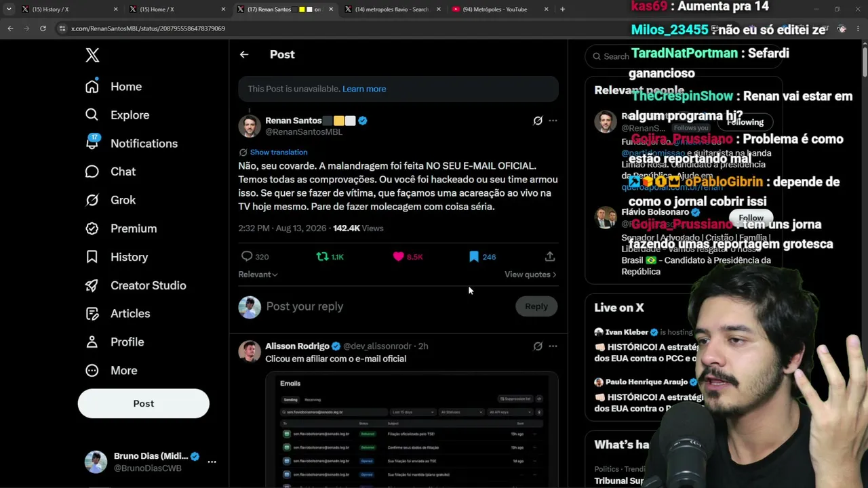Close the History / X tab
The image size is (868, 488).
(115, 9)
